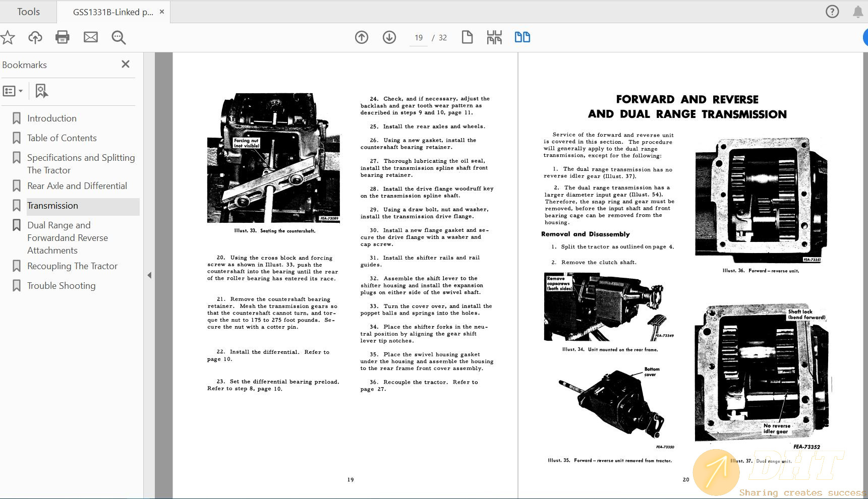Collapse the bookmarks side panel arrow
Screen dimensions: 868x499
149,275
